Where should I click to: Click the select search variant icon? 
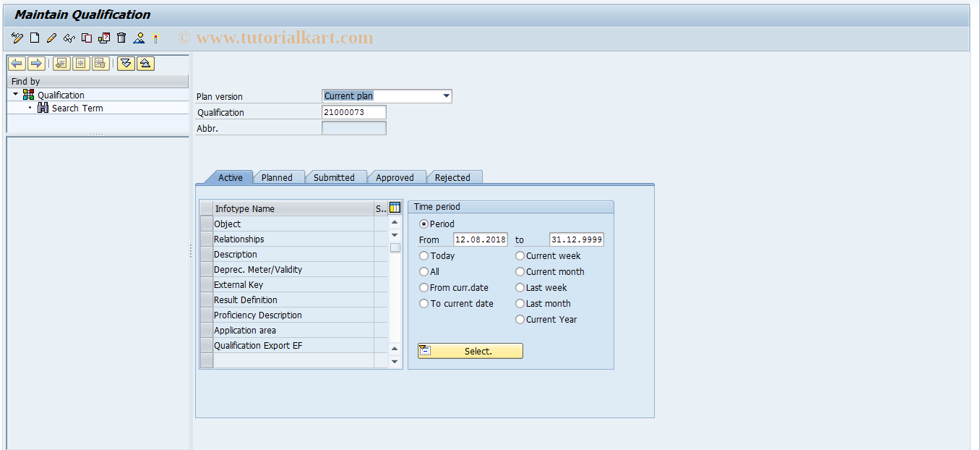(81, 64)
